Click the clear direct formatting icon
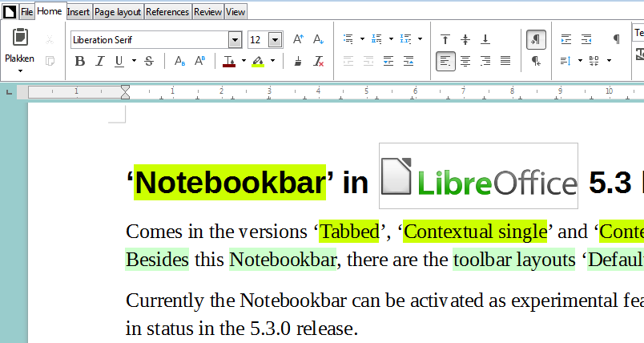The width and height of the screenshot is (644, 343). (318, 61)
